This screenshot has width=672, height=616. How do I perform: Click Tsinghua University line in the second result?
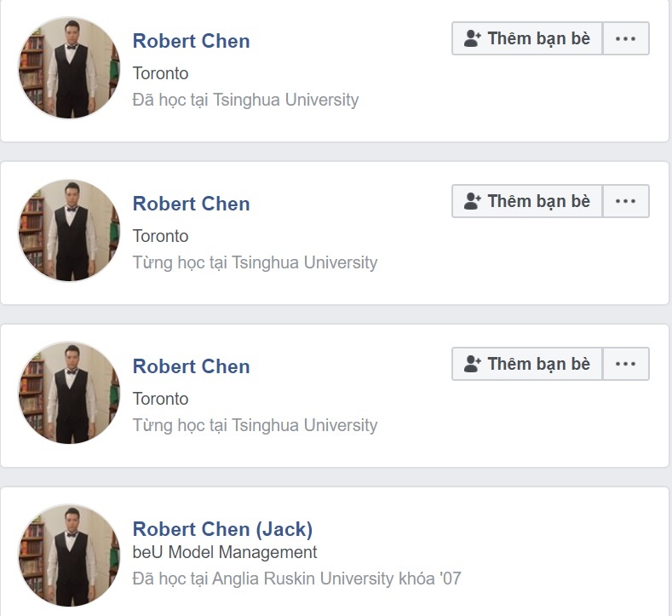tap(255, 262)
